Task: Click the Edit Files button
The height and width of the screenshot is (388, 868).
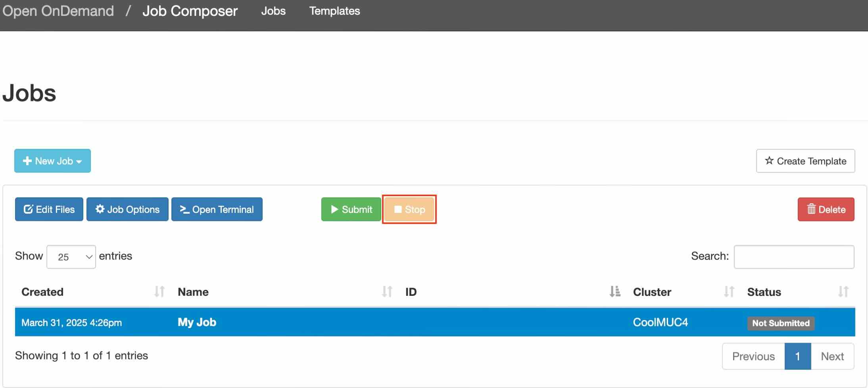Action: tap(49, 209)
